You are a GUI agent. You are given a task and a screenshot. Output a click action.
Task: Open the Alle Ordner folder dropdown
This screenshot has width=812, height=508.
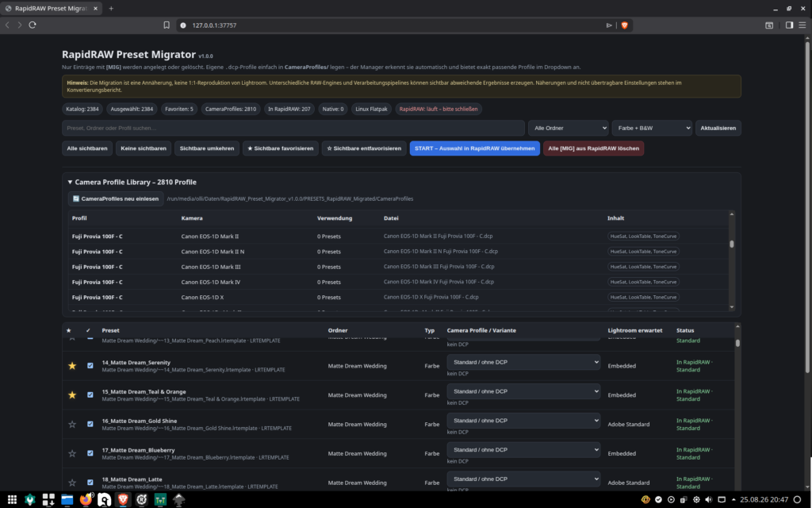(x=568, y=128)
